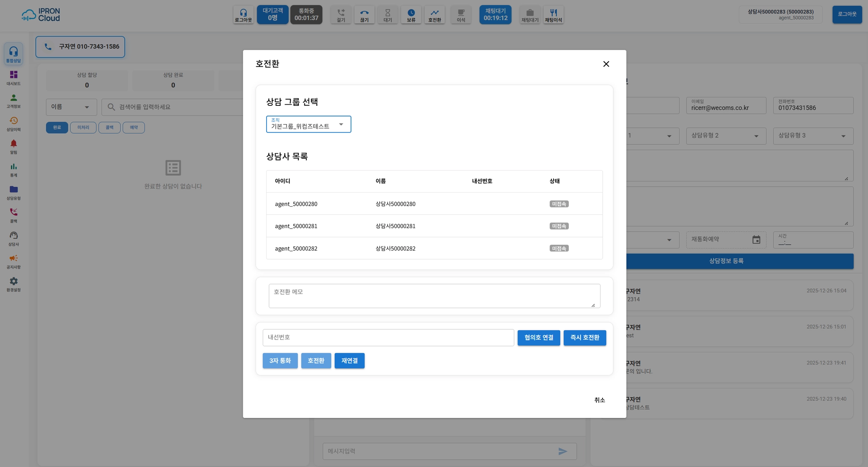Click the 협의호 연결 button

coord(538,338)
